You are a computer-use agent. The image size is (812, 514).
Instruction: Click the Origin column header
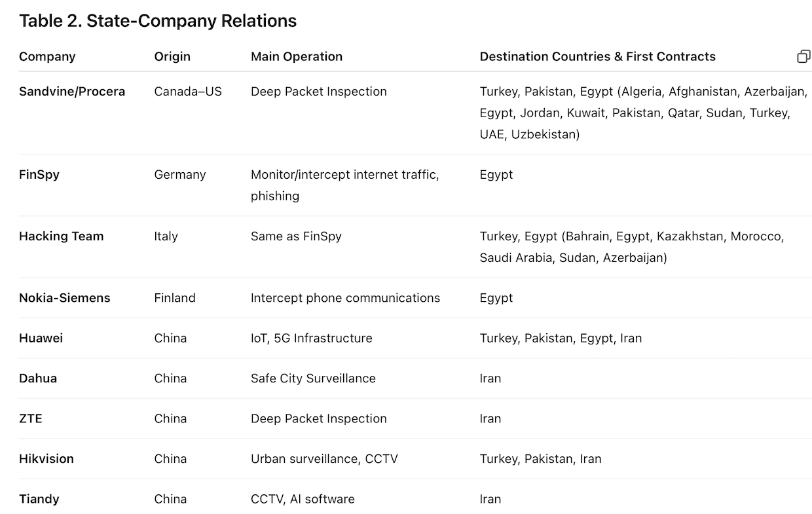click(x=172, y=56)
